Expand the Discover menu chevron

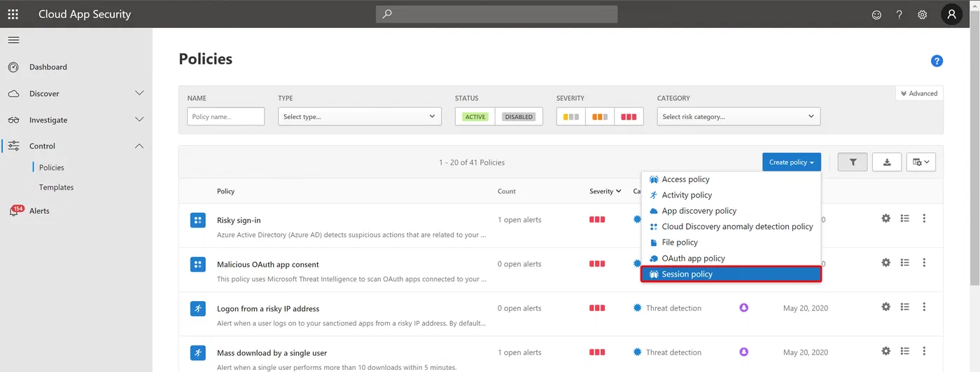139,93
